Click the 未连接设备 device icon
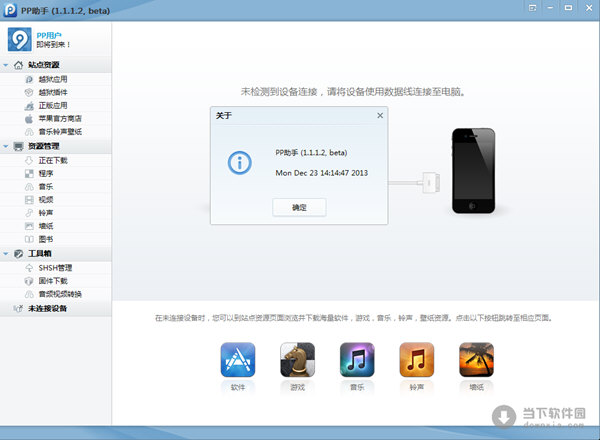Image resolution: width=600 pixels, height=440 pixels. [x=18, y=309]
